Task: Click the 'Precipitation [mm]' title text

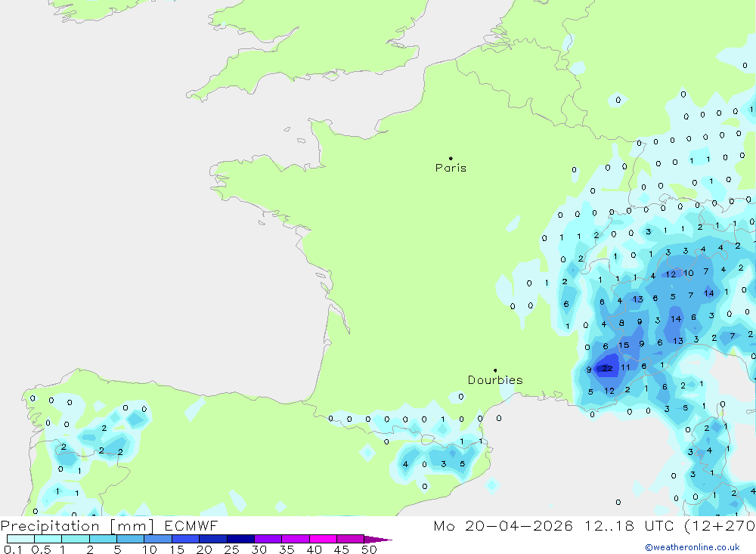Action: tap(77, 525)
